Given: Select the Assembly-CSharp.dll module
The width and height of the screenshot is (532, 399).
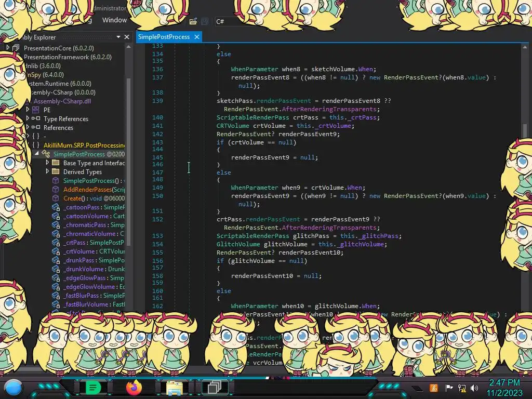Looking at the screenshot, I should coord(62,101).
